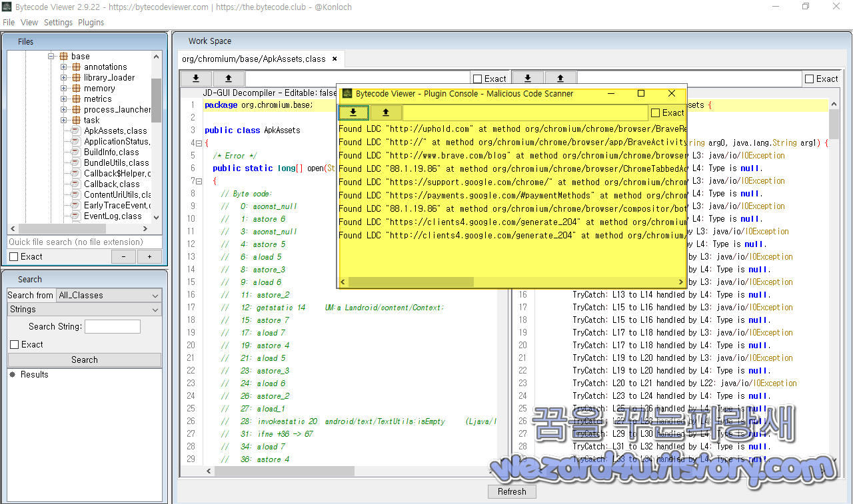The image size is (853, 504).
Task: Open the All_Classes search-from dropdown
Action: (109, 296)
